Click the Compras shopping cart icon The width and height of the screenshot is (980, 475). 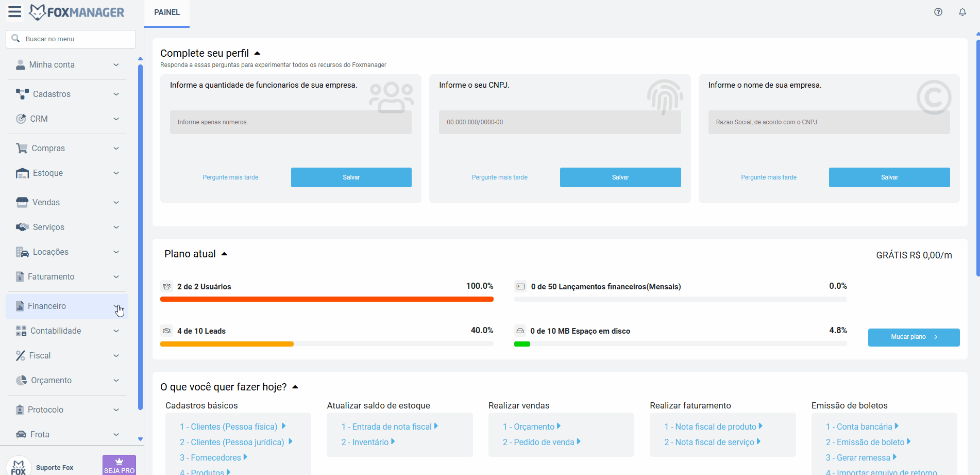point(22,148)
